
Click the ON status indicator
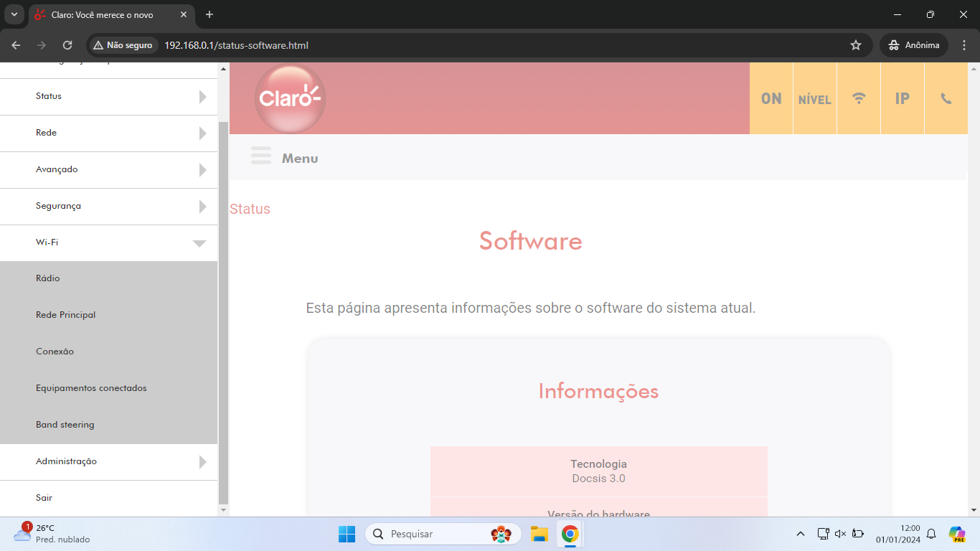coord(771,98)
